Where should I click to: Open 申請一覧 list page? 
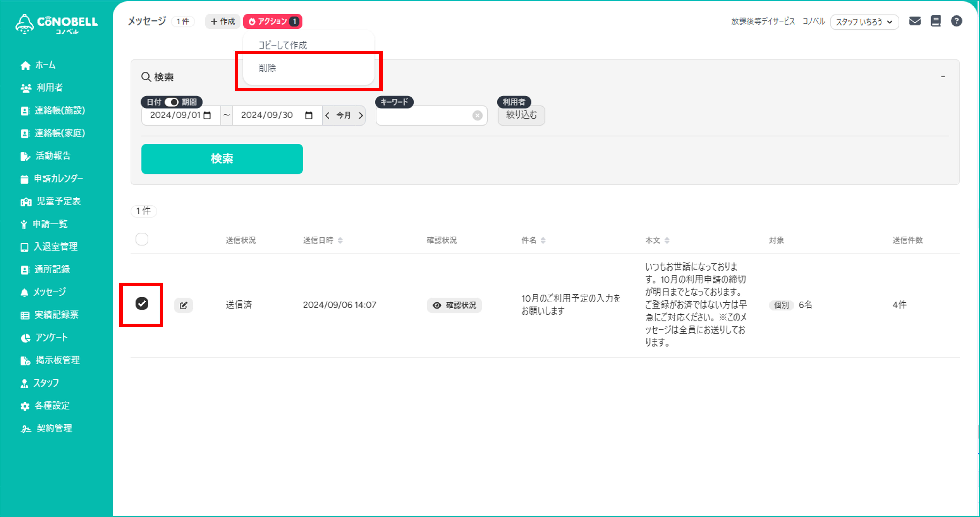(x=44, y=224)
